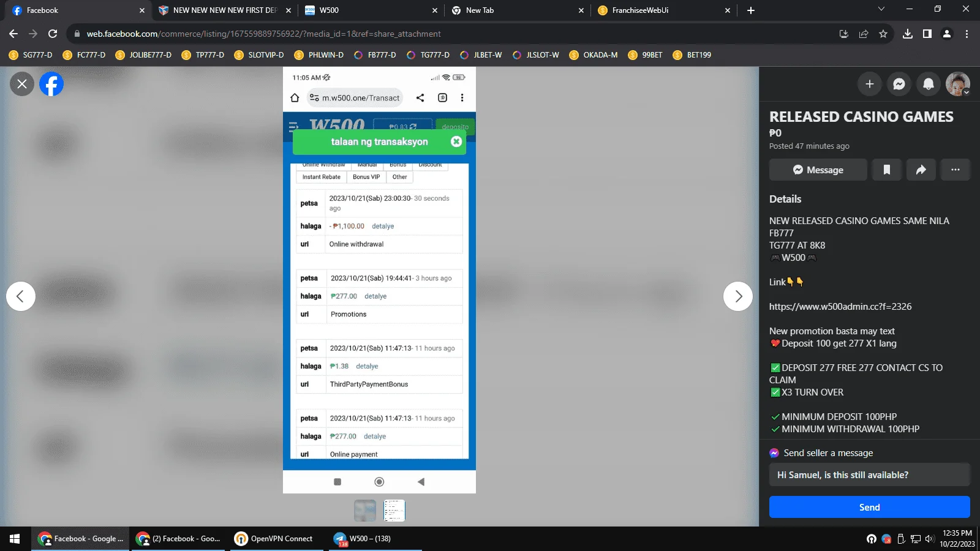This screenshot has width=980, height=551.
Task: Open SG777-D bookmark
Action: click(x=31, y=55)
